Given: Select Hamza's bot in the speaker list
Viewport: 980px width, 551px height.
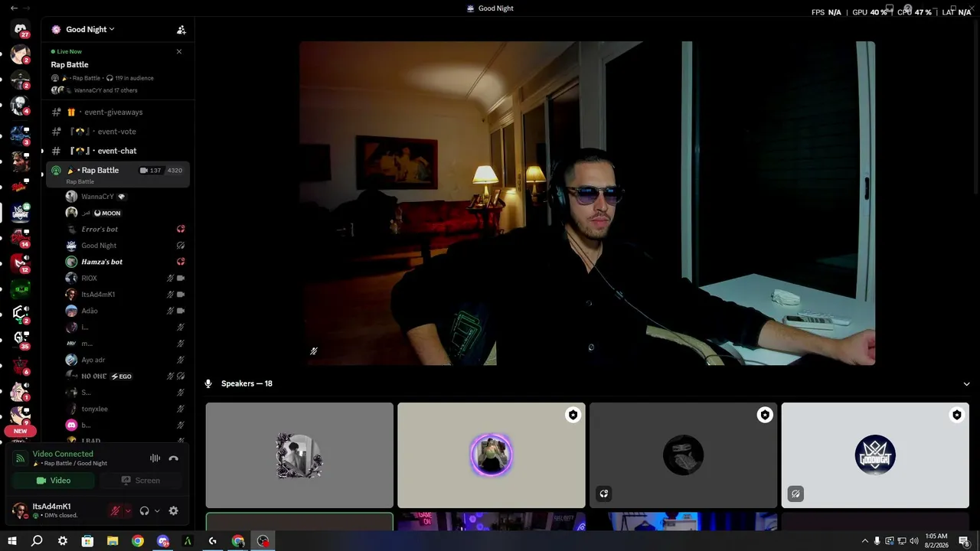Looking at the screenshot, I should pos(126,262).
